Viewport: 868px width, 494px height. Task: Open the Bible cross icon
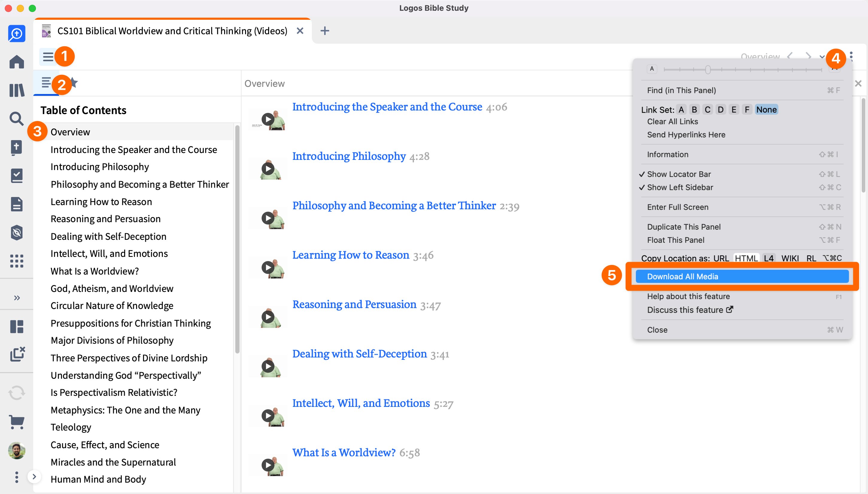[17, 147]
